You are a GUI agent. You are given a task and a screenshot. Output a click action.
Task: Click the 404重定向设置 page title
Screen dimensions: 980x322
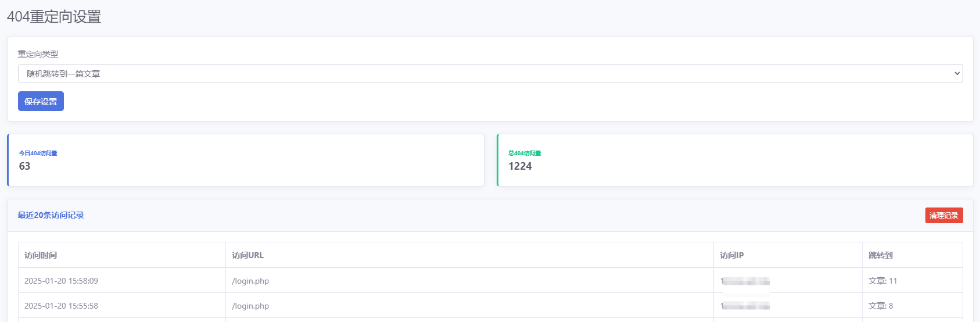(54, 17)
